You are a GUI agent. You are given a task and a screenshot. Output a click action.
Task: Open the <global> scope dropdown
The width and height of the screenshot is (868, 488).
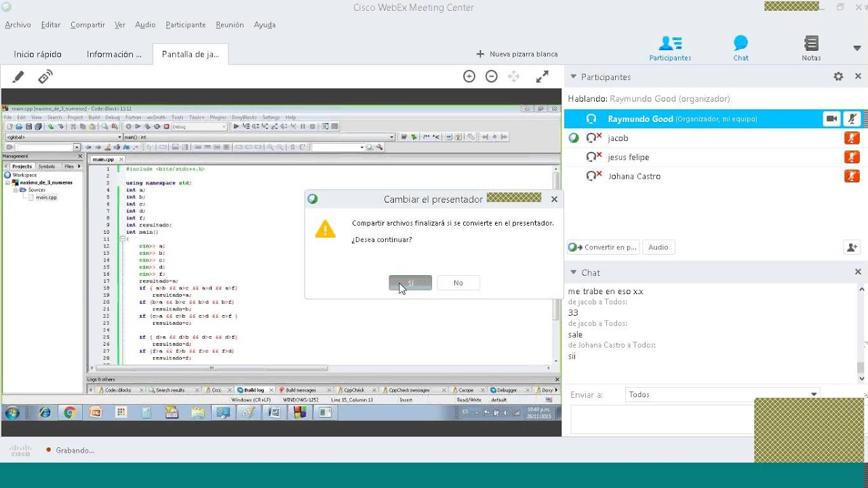tap(63, 137)
